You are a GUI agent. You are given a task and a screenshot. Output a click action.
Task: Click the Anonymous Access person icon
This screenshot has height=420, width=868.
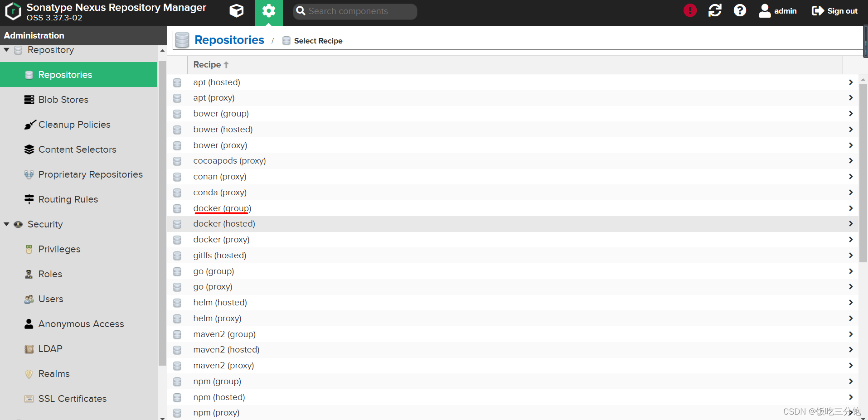29,324
